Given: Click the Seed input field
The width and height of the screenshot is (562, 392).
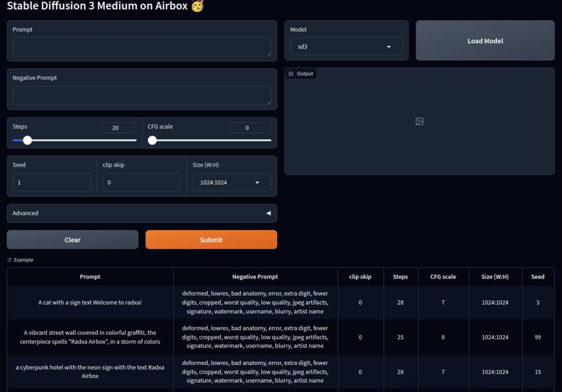Looking at the screenshot, I should pos(52,183).
